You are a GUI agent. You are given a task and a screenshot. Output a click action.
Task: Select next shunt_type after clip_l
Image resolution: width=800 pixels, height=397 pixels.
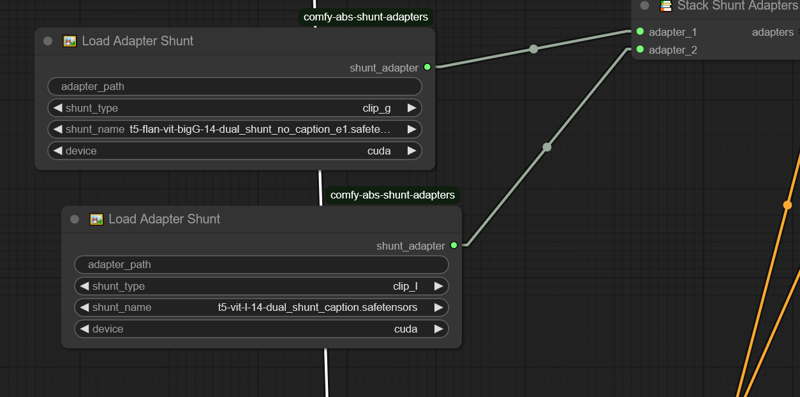438,286
